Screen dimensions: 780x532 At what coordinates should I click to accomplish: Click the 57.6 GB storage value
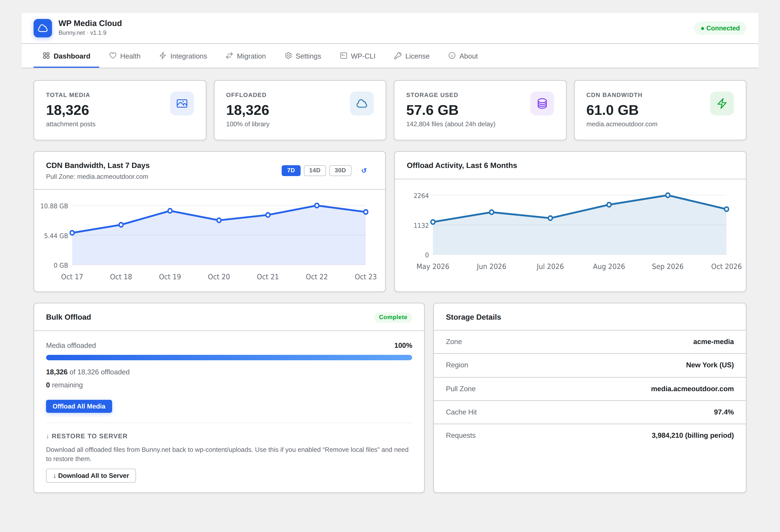click(432, 110)
